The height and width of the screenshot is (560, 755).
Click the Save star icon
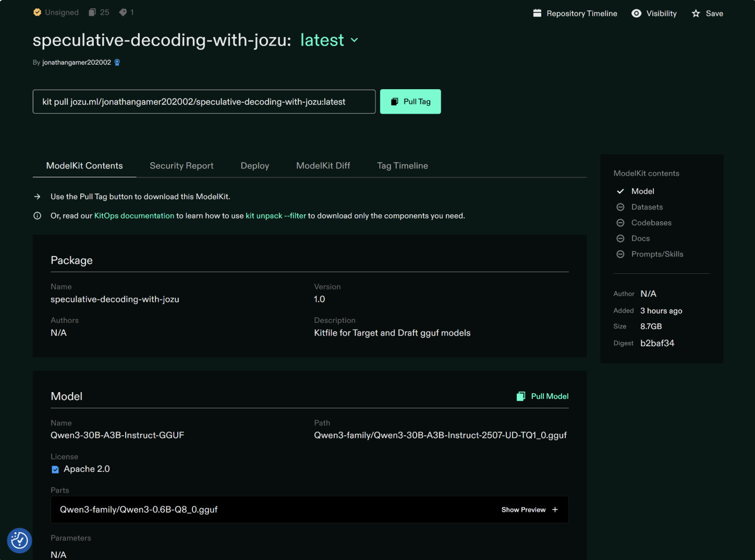[x=696, y=13]
